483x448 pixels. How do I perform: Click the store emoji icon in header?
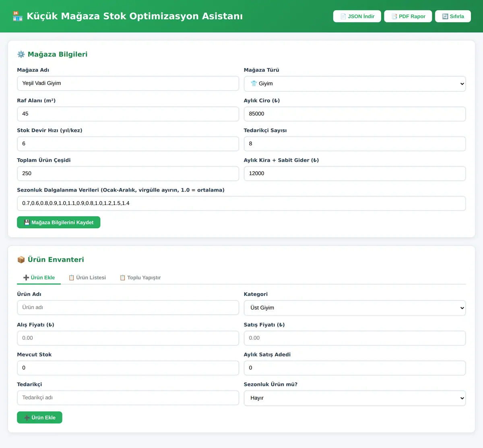[18, 16]
